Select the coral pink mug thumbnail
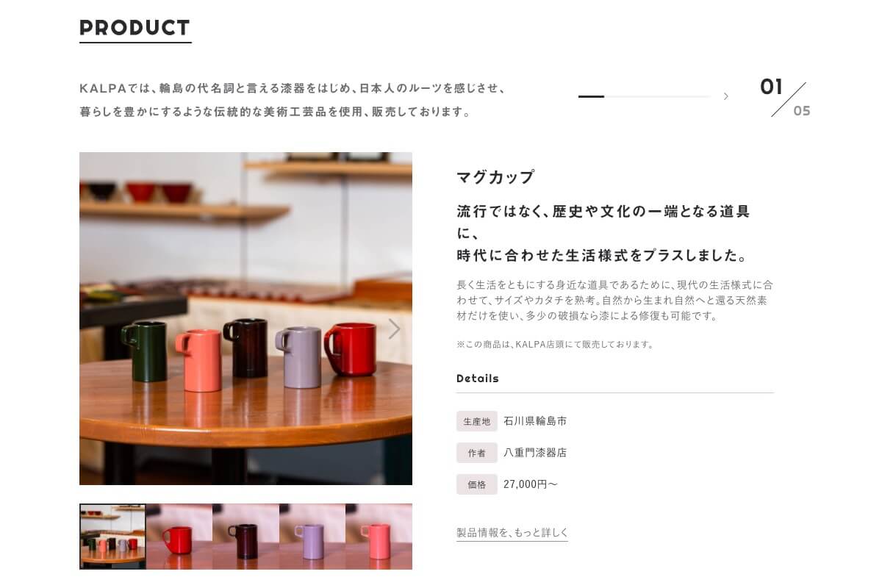Screen dimensions: 882x588 click(x=379, y=537)
